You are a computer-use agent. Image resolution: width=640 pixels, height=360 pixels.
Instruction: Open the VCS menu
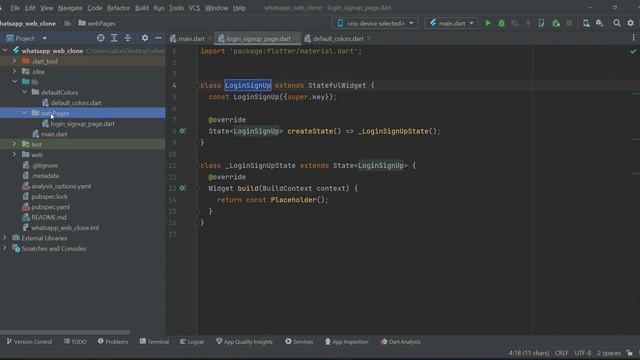(194, 8)
